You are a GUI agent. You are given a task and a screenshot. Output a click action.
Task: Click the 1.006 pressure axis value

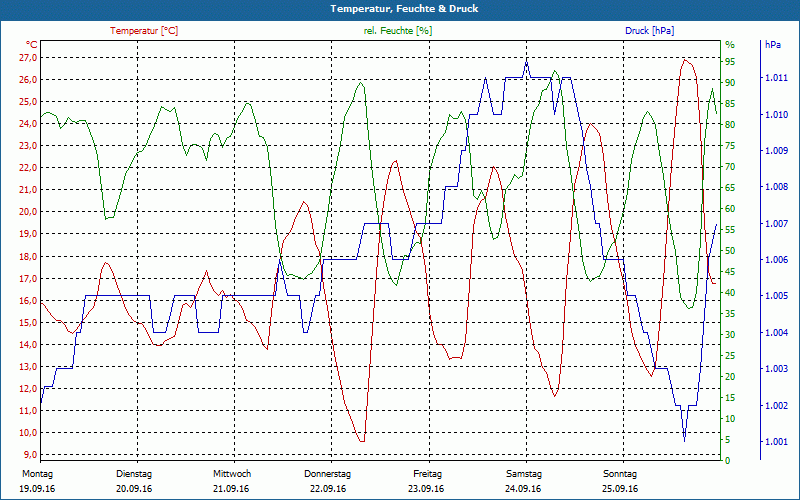tap(776, 260)
